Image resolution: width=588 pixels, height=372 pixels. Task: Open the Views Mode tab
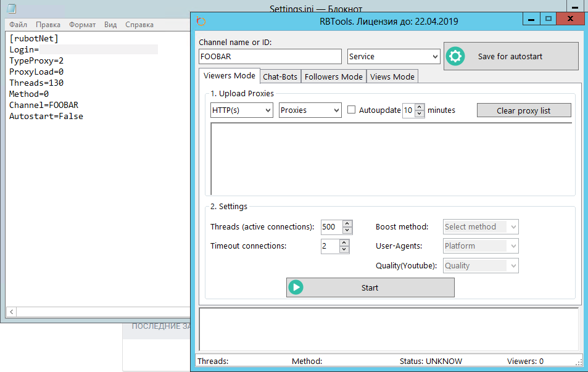[392, 76]
